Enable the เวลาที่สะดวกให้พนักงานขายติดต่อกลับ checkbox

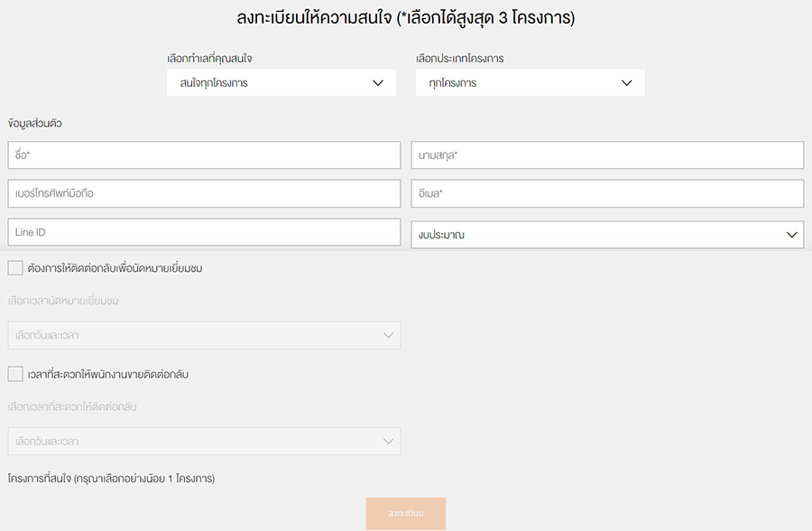(15, 374)
